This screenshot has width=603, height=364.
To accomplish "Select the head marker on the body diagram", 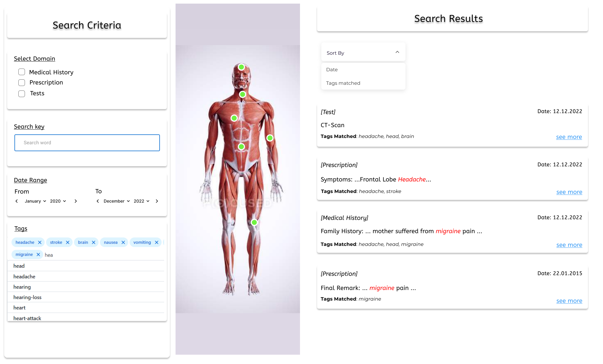I will (x=241, y=67).
